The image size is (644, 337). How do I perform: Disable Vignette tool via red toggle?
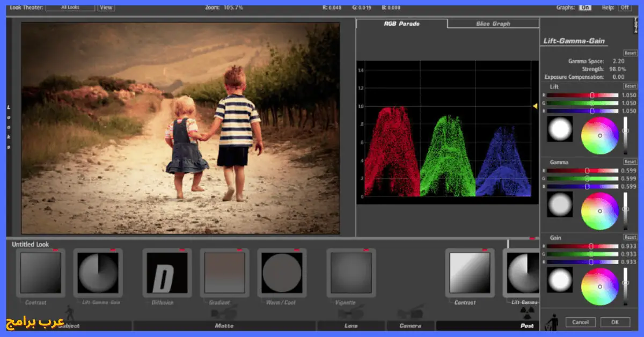click(x=366, y=250)
